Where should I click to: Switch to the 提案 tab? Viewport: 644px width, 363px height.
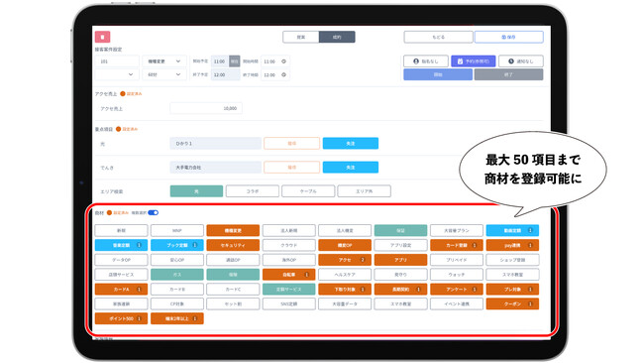tap(300, 37)
